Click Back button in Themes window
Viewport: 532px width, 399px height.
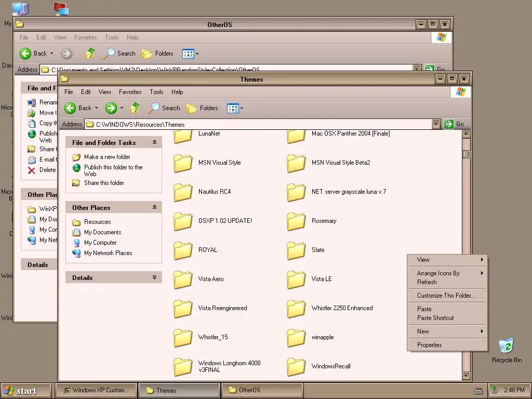click(x=78, y=108)
